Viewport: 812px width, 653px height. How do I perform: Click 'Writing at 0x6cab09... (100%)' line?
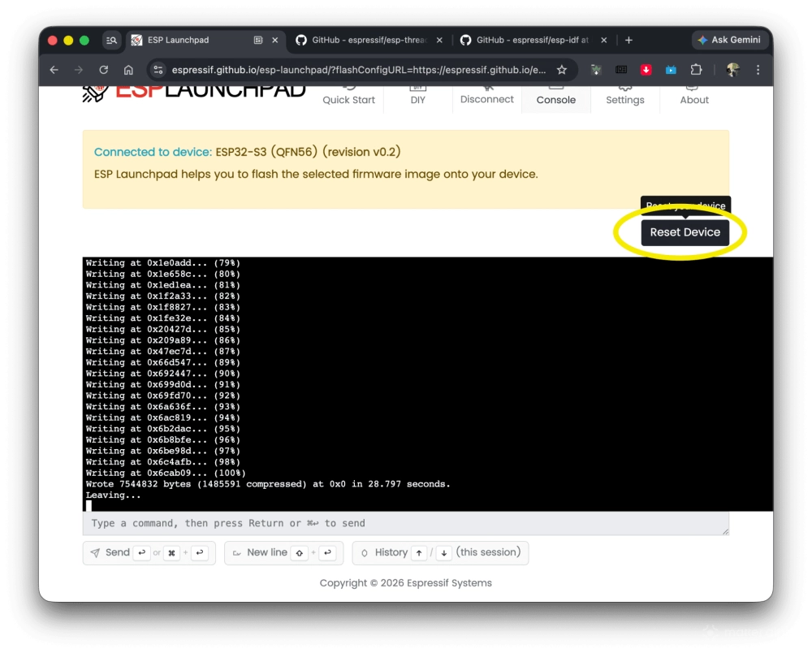165,473
